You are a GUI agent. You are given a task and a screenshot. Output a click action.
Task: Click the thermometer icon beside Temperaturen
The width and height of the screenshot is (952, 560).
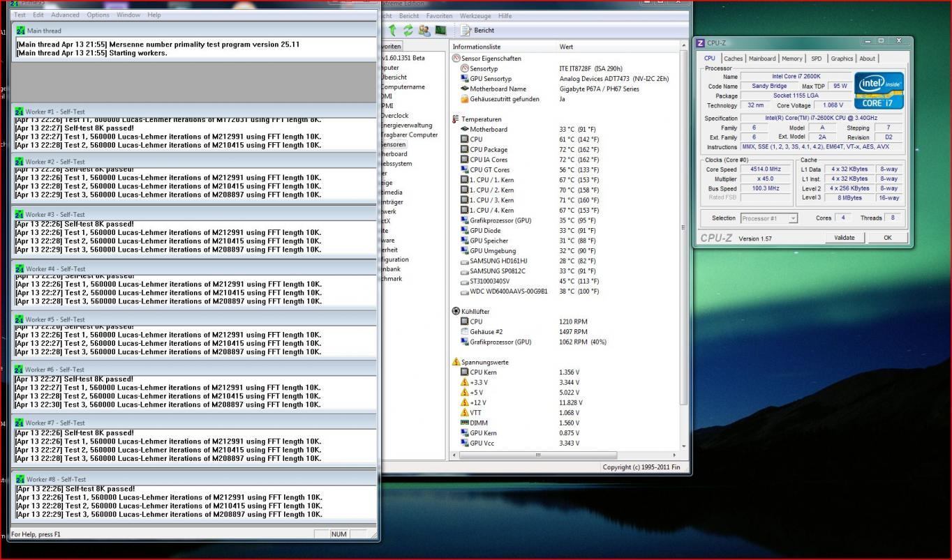pyautogui.click(x=456, y=119)
